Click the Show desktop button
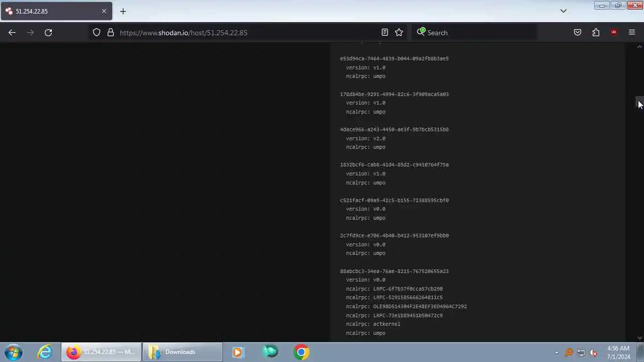The height and width of the screenshot is (362, 644). 640,352
